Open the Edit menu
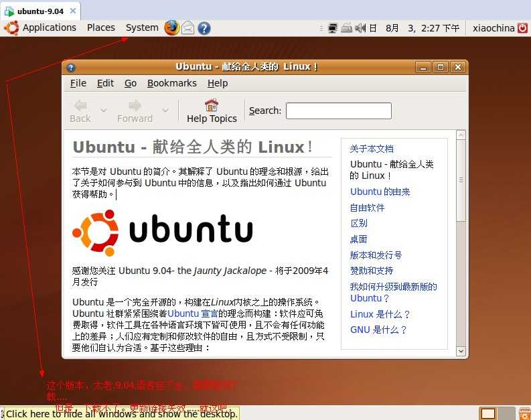The width and height of the screenshot is (531, 420). 105,83
